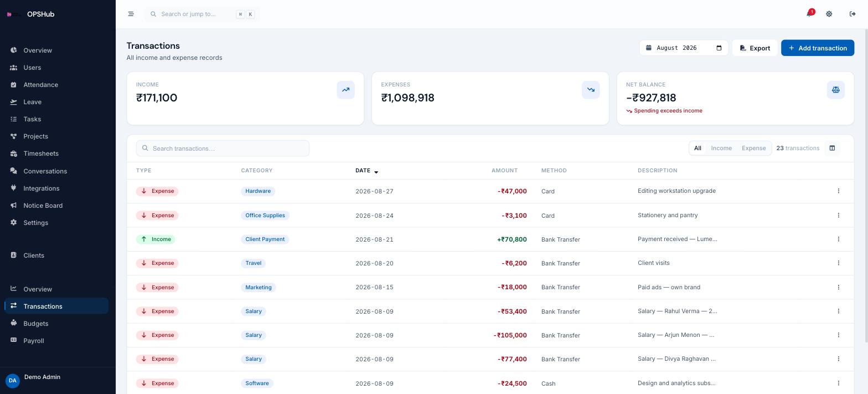868x394 pixels.
Task: Open Notice Board in the sidebar
Action: pyautogui.click(x=56, y=206)
